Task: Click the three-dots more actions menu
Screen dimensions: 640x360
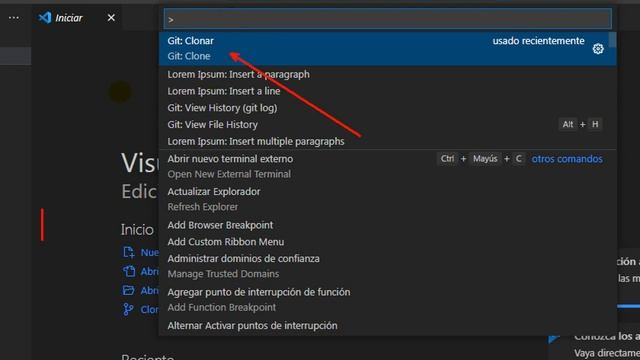Action: (14, 18)
